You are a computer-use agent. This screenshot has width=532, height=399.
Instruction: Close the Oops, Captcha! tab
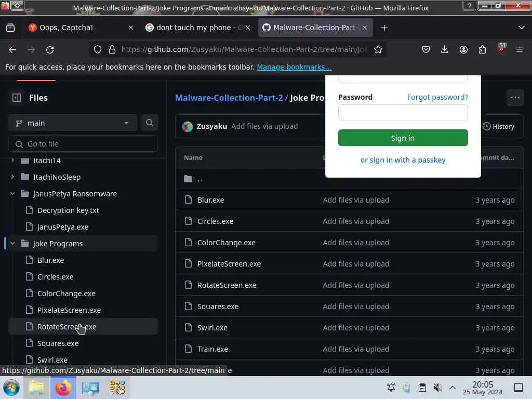131,28
